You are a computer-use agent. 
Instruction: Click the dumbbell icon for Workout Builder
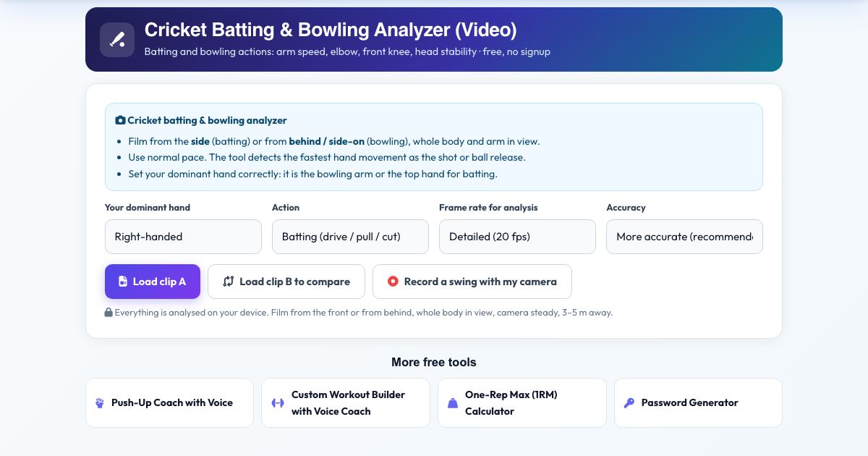(278, 403)
